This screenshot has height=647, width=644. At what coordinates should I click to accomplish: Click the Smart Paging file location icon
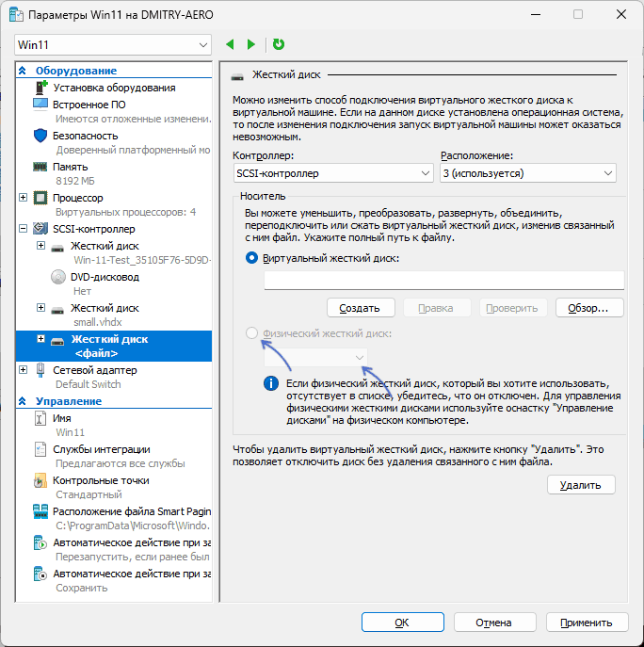coord(40,511)
